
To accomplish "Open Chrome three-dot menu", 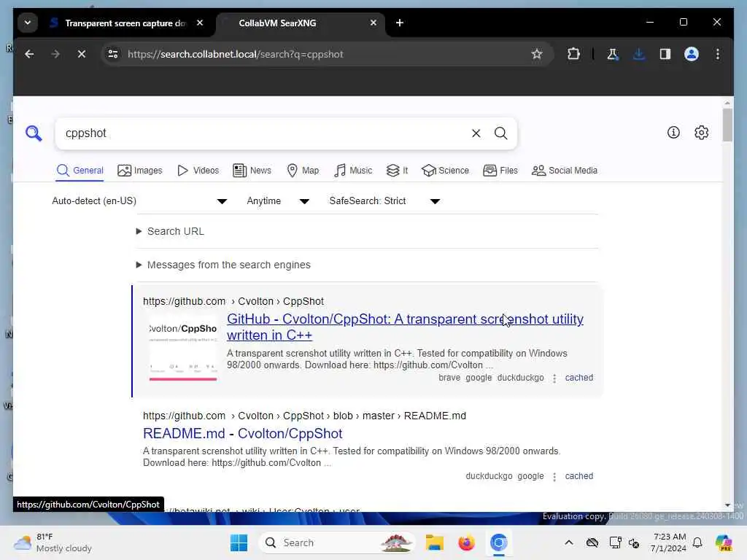I will click(718, 54).
